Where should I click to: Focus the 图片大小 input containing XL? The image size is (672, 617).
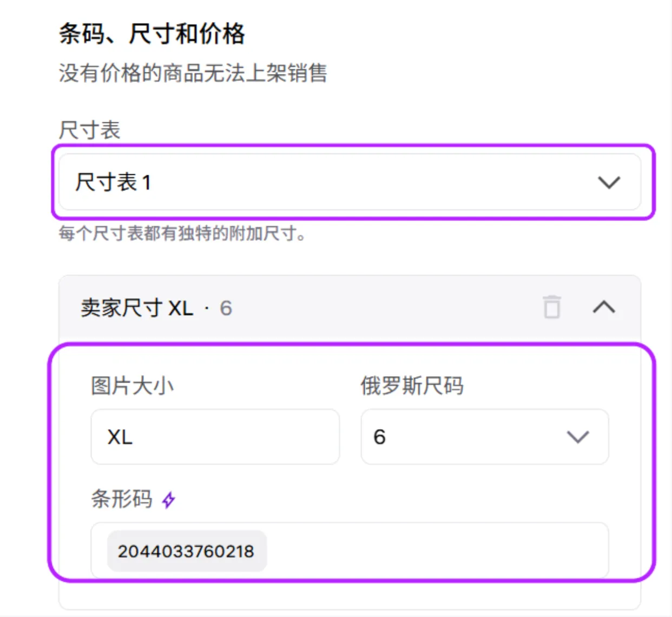click(215, 437)
